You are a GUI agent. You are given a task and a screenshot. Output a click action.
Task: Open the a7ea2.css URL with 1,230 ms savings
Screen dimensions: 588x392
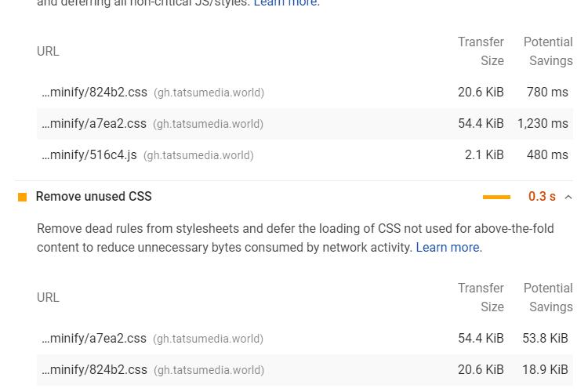pyautogui.click(x=94, y=124)
